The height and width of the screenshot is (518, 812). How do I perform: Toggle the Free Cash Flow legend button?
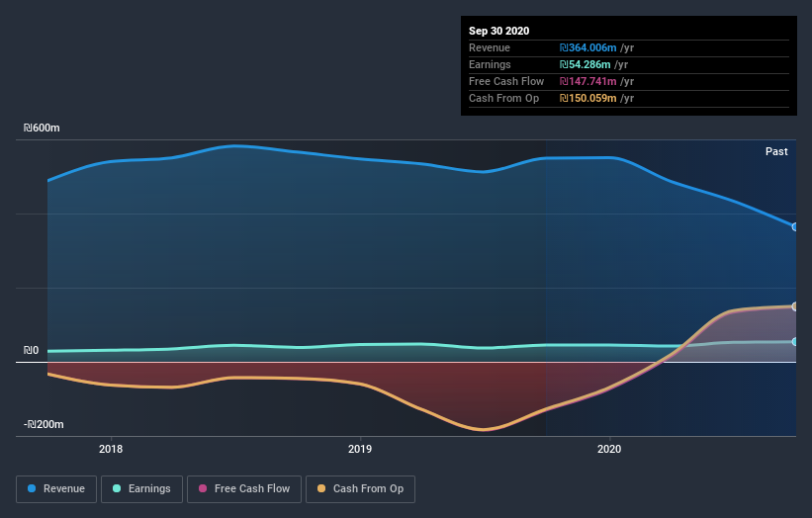(244, 489)
